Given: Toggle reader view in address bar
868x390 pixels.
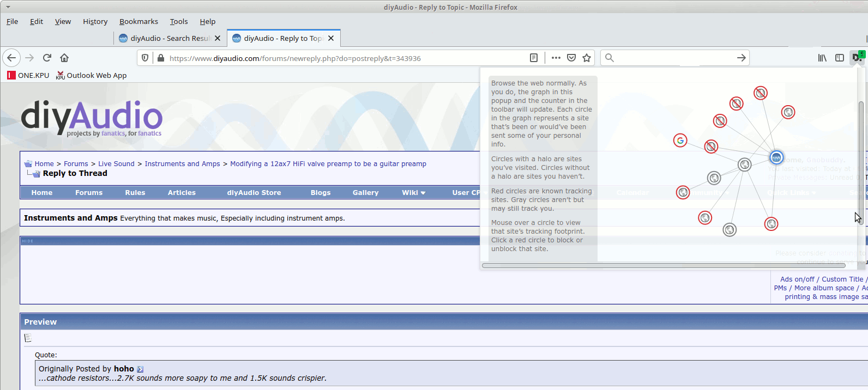Looking at the screenshot, I should coord(534,58).
